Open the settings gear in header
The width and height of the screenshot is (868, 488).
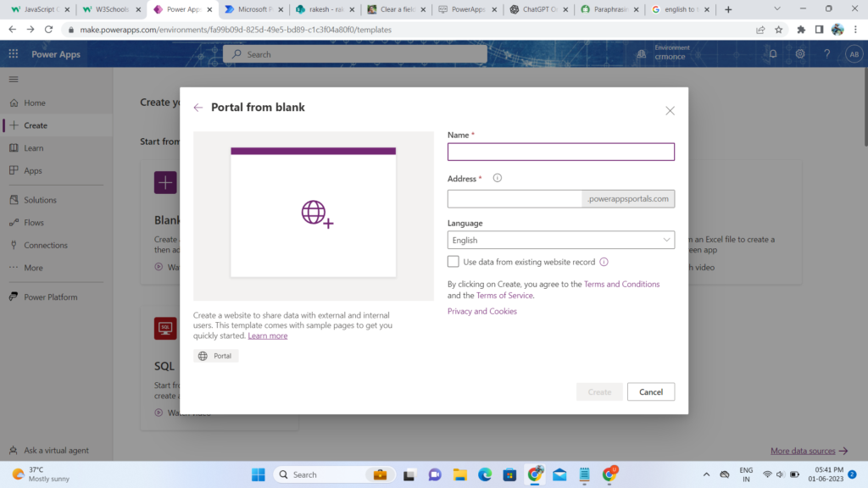(800, 53)
